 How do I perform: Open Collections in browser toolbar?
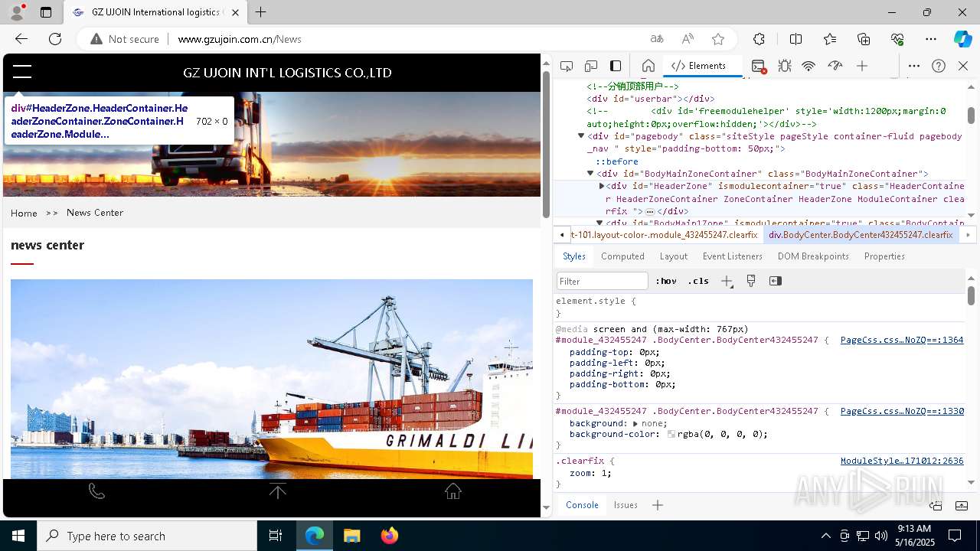[864, 39]
